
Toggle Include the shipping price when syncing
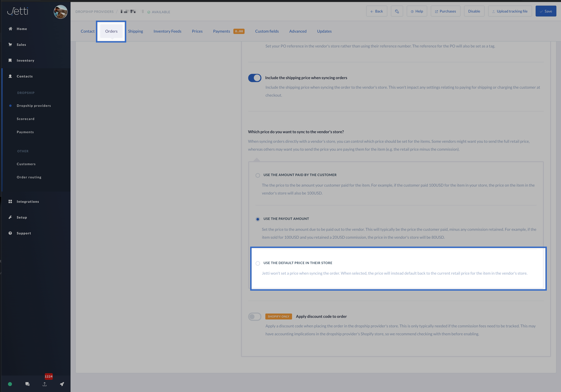click(255, 78)
